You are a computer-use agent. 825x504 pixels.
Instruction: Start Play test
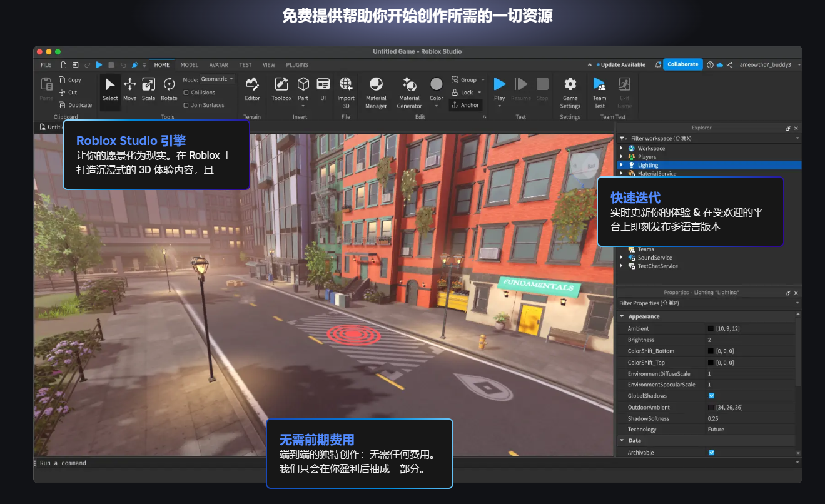499,89
